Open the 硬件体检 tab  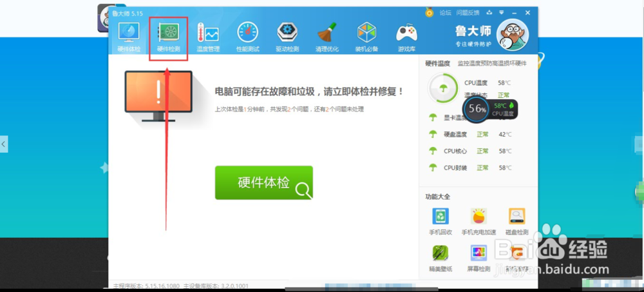(129, 37)
